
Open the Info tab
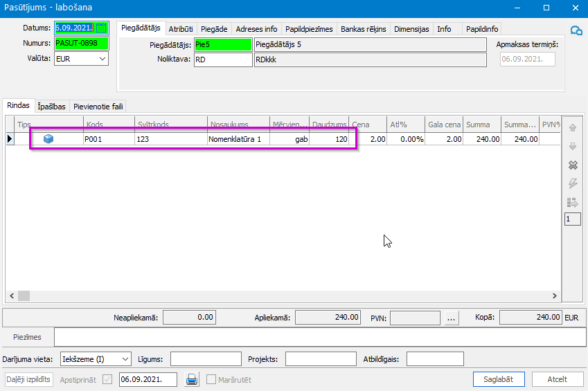pos(444,29)
